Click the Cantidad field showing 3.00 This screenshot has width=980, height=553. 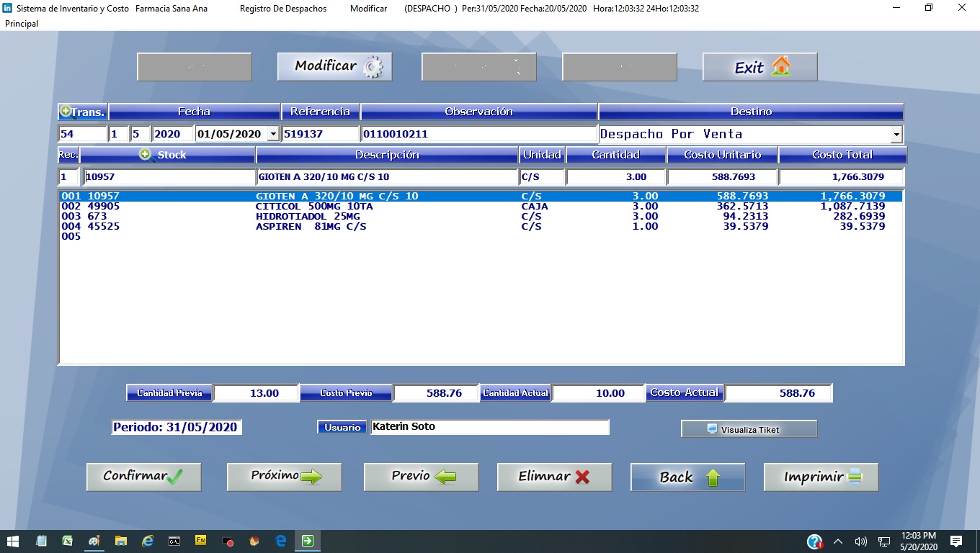pyautogui.click(x=615, y=177)
